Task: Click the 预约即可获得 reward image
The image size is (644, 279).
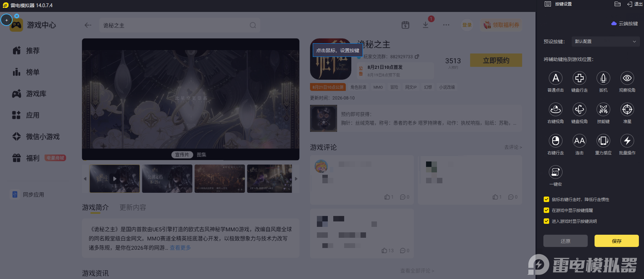Action: pyautogui.click(x=323, y=118)
